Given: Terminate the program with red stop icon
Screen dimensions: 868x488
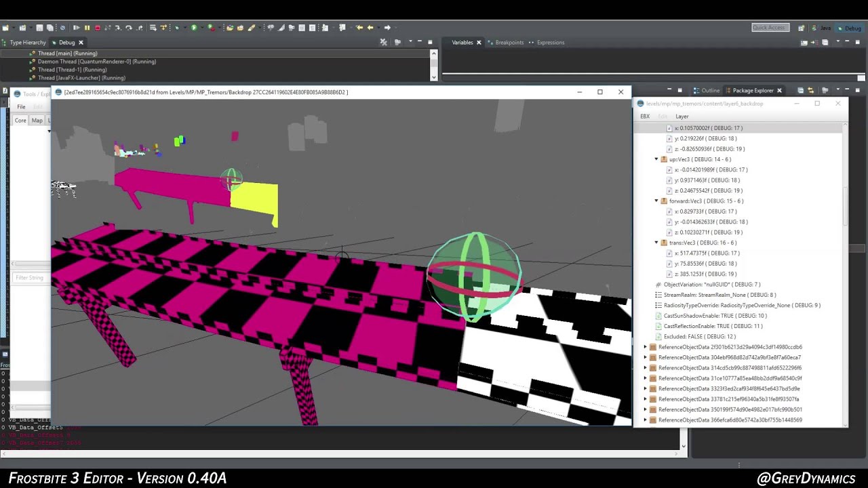Looking at the screenshot, I should (98, 28).
